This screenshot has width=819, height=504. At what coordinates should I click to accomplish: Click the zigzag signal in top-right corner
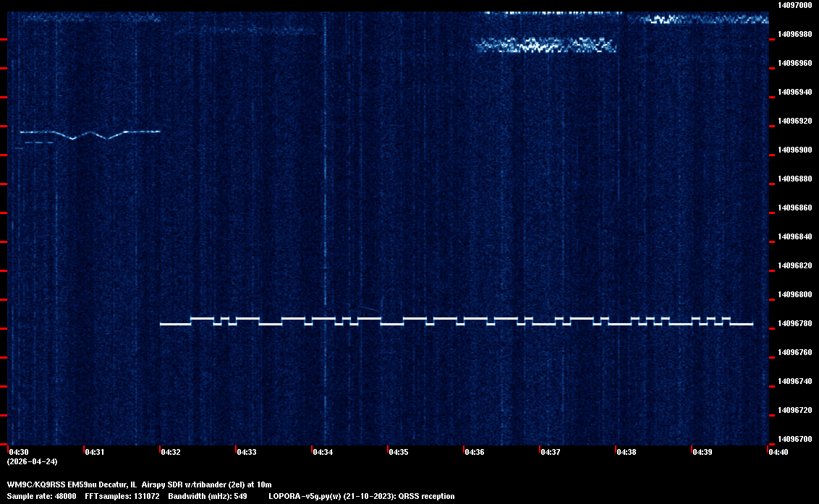click(x=698, y=20)
